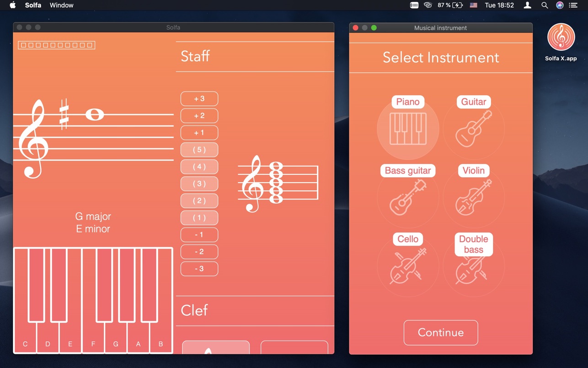This screenshot has height=368, width=588.
Task: Launch Siri from the menu bar
Action: click(x=560, y=5)
